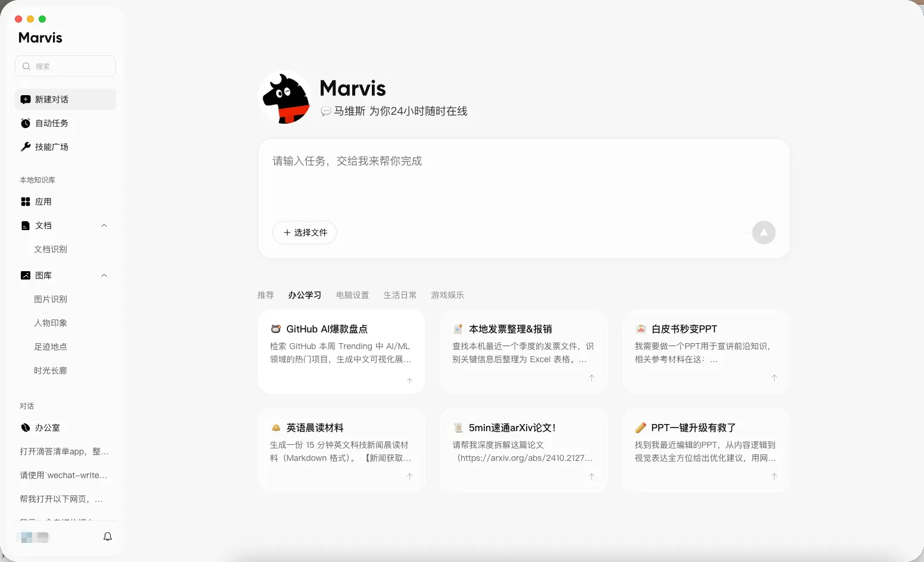924x562 pixels.
Task: Click the bell icon of 英语晨读材料
Action: tap(275, 428)
